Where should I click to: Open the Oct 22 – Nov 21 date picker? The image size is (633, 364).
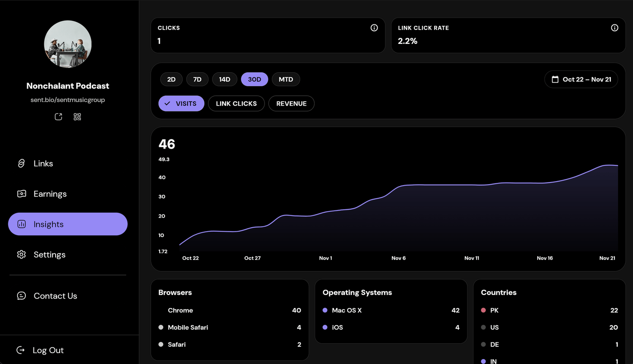(581, 79)
